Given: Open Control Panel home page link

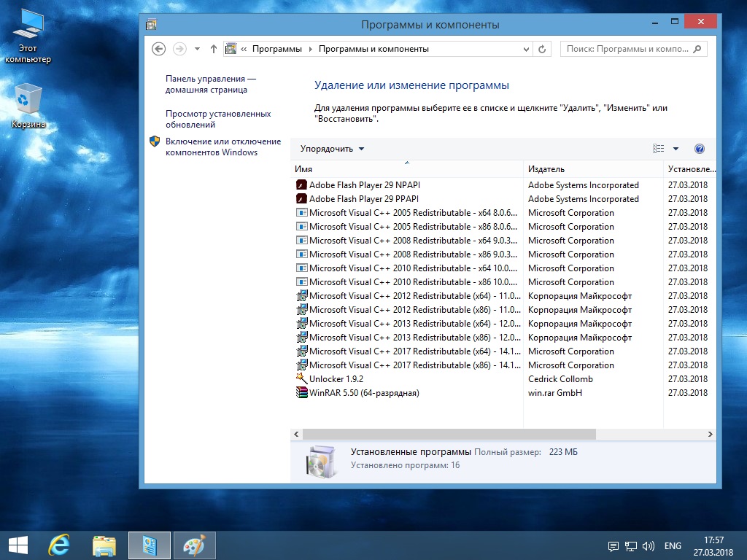Looking at the screenshot, I should pos(211,85).
